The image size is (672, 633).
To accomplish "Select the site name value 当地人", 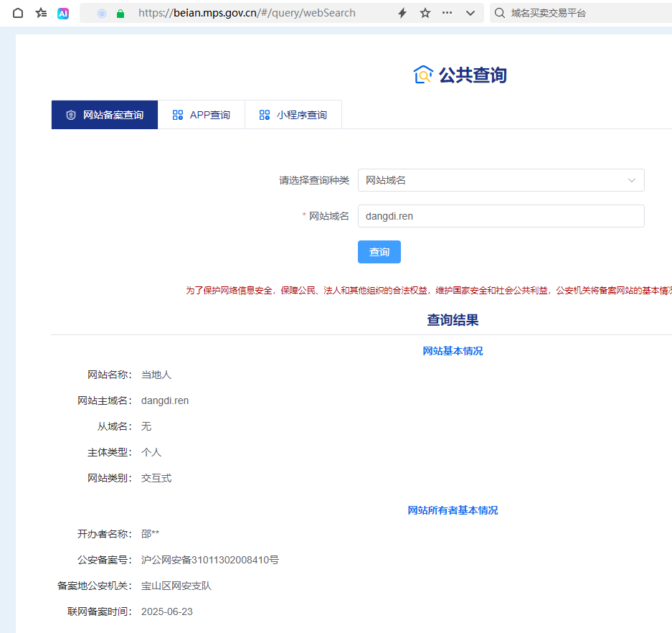I will point(156,375).
